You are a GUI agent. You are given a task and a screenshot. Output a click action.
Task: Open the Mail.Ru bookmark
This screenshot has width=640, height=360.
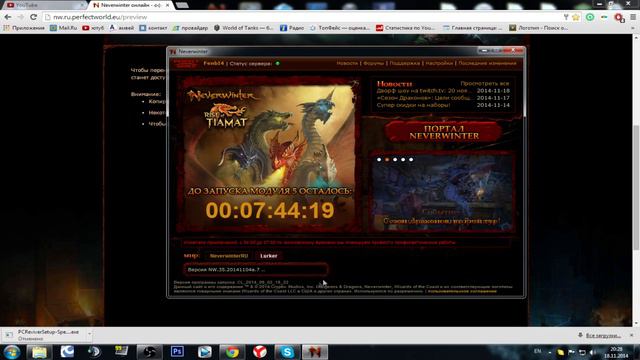(63, 28)
